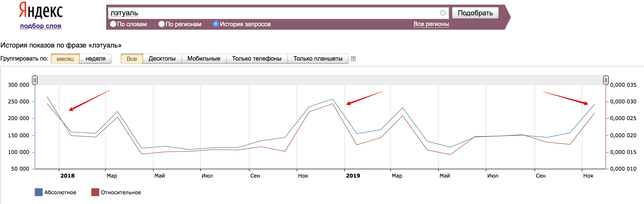Click the blue «Абсолютное» legend swatch
644x204 pixels.
pos(38,192)
